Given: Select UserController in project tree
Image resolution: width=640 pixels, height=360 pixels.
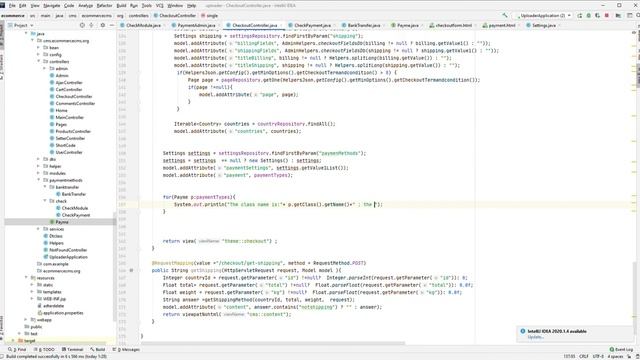Looking at the screenshot, I should point(69,152).
